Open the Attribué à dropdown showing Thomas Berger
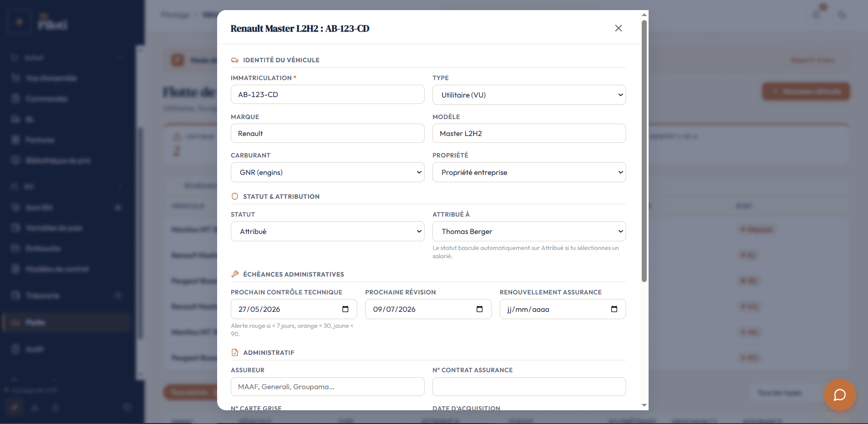 [529, 231]
